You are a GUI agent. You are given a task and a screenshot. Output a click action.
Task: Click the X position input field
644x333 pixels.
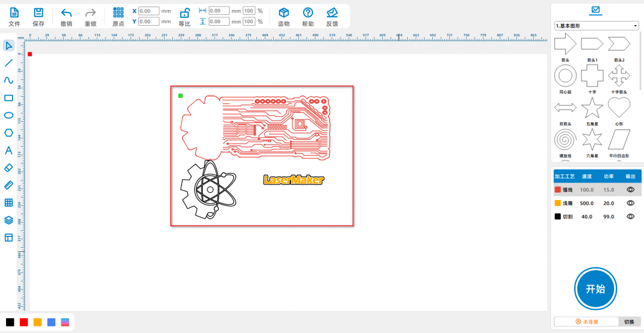(x=148, y=11)
